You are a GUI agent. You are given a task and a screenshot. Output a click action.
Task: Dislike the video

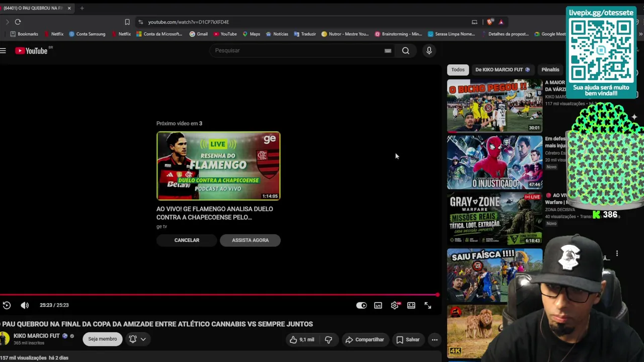[x=329, y=339]
